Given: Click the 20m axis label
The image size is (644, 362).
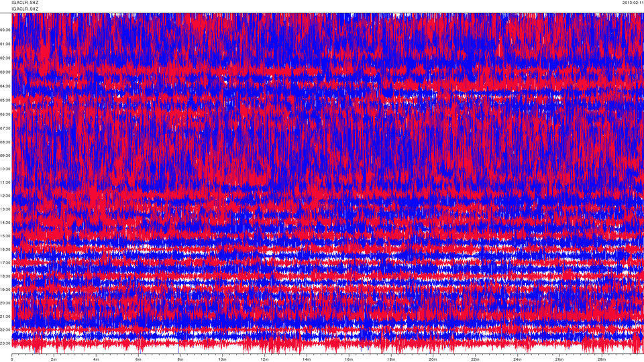Looking at the screenshot, I should 433,359.
